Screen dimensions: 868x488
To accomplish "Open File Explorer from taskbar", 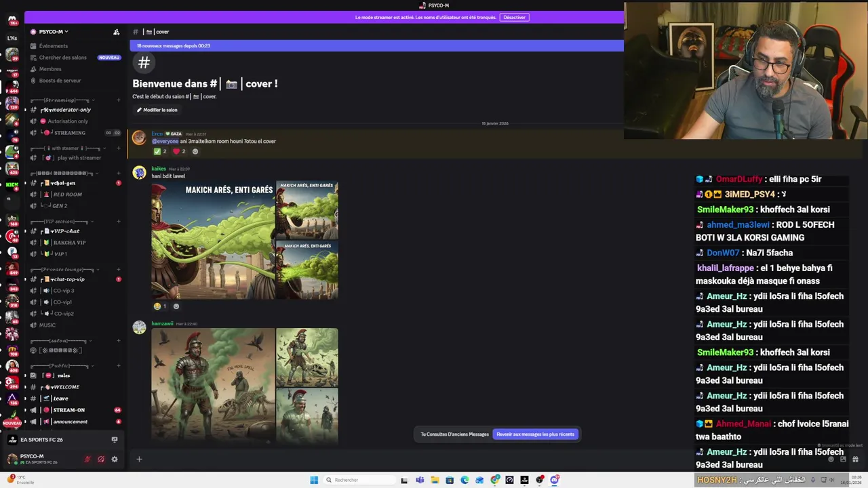I will coord(435,480).
